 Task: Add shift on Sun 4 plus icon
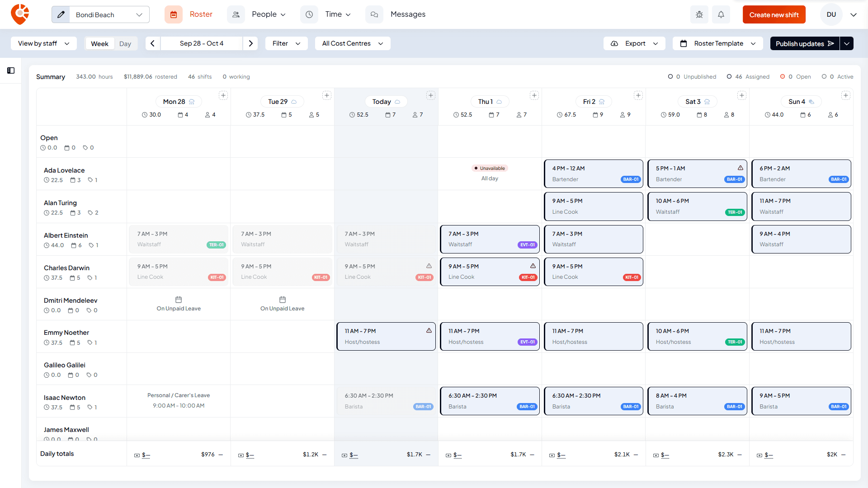[846, 95]
